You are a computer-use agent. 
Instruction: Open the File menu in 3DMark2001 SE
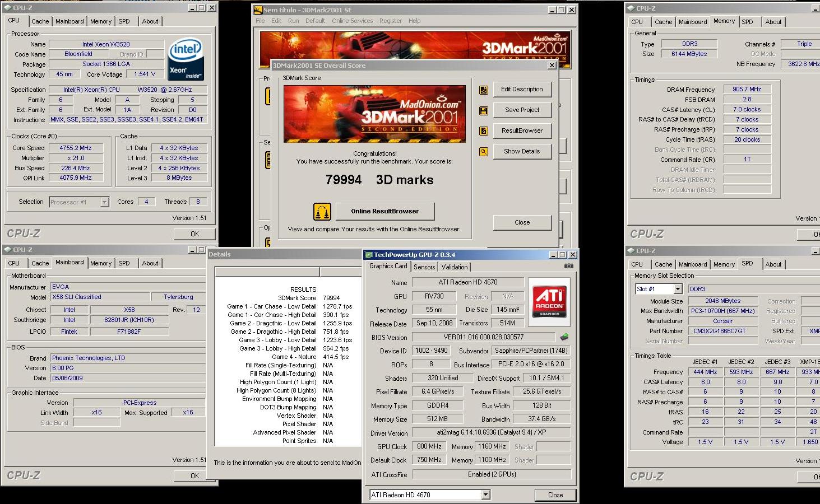coord(260,21)
